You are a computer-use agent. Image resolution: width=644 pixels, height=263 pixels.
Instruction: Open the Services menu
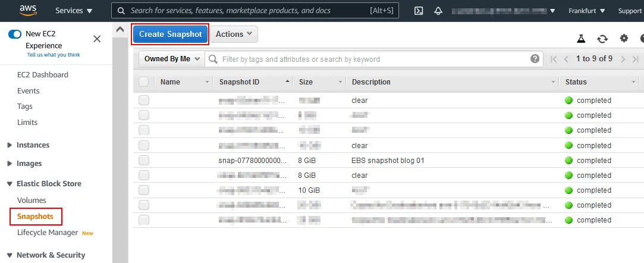pos(74,11)
